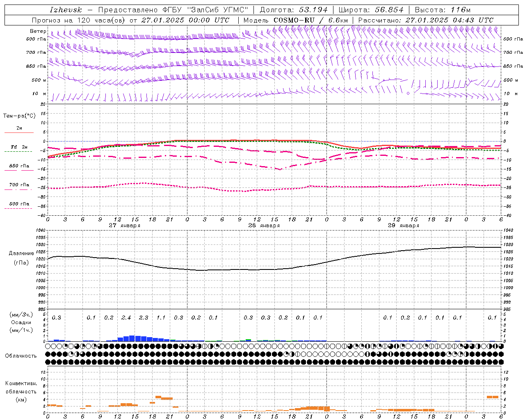
Task: Click the '500 гПа' temperature legend entry
Action: (x=19, y=204)
